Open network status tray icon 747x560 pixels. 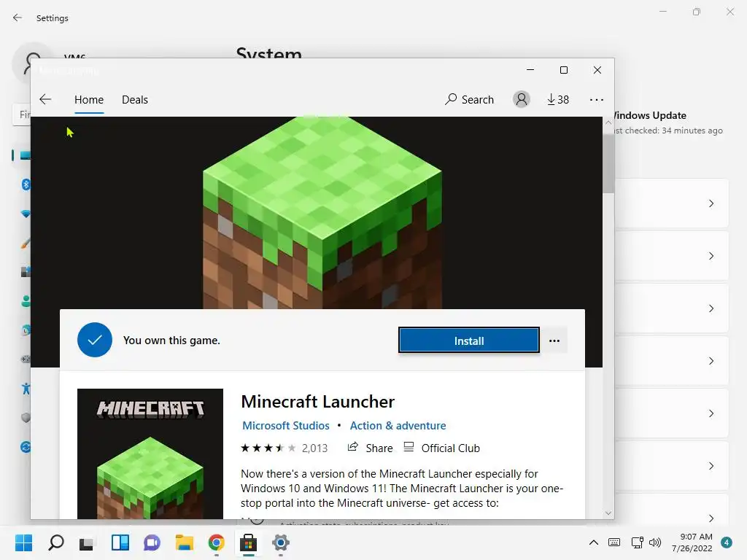[636, 542]
